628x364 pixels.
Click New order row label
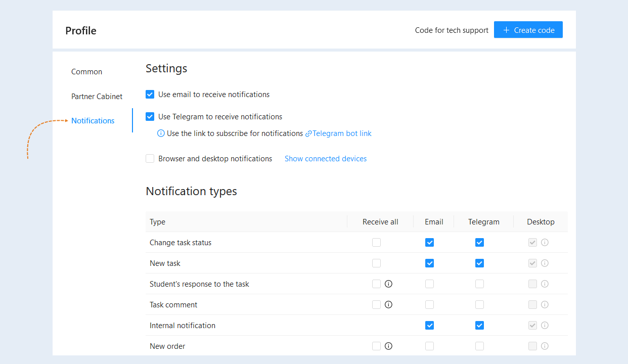click(167, 346)
